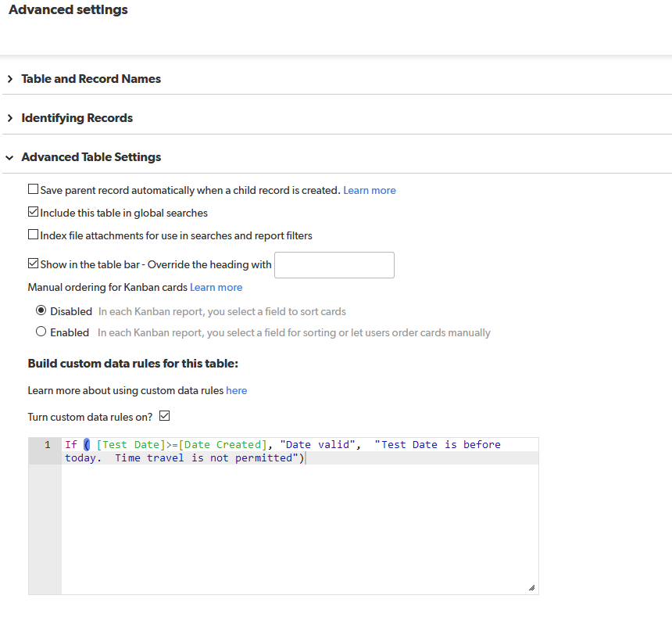Enable Save parent record automatically checkbox

(33, 189)
